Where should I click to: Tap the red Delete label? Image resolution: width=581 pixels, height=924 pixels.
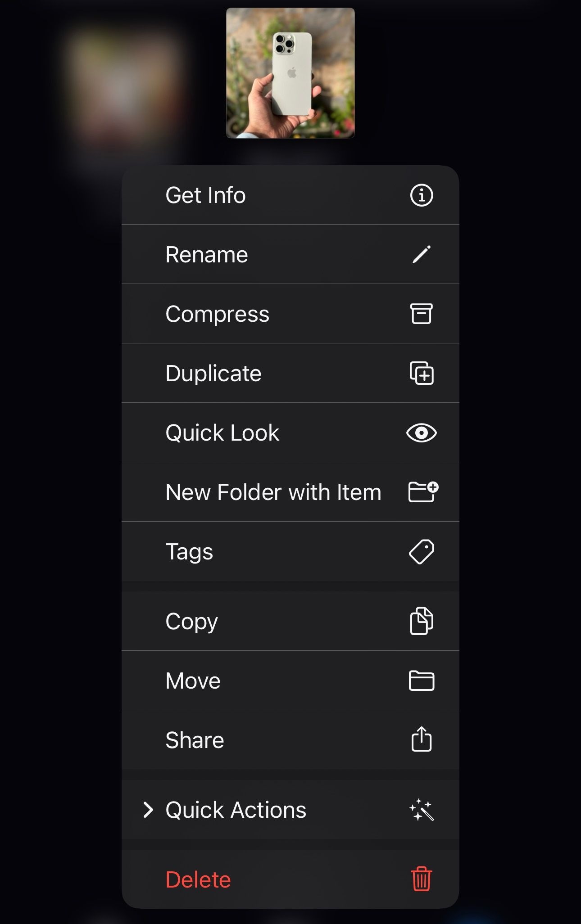198,879
